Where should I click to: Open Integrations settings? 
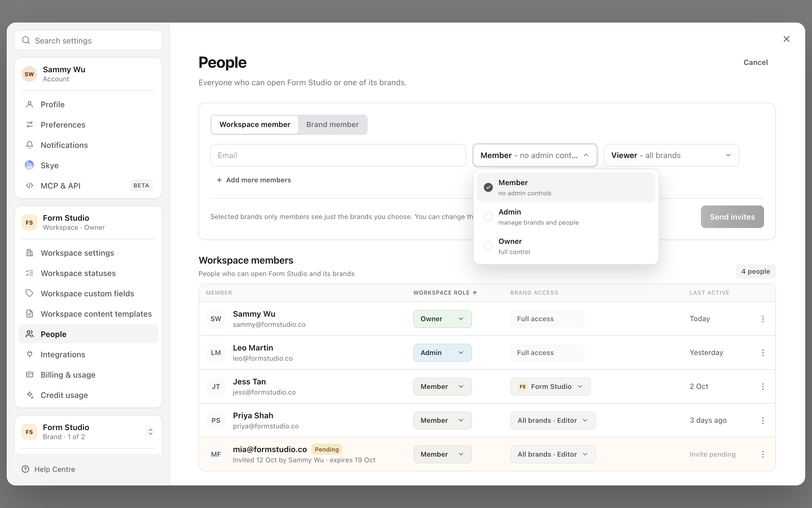click(88, 354)
